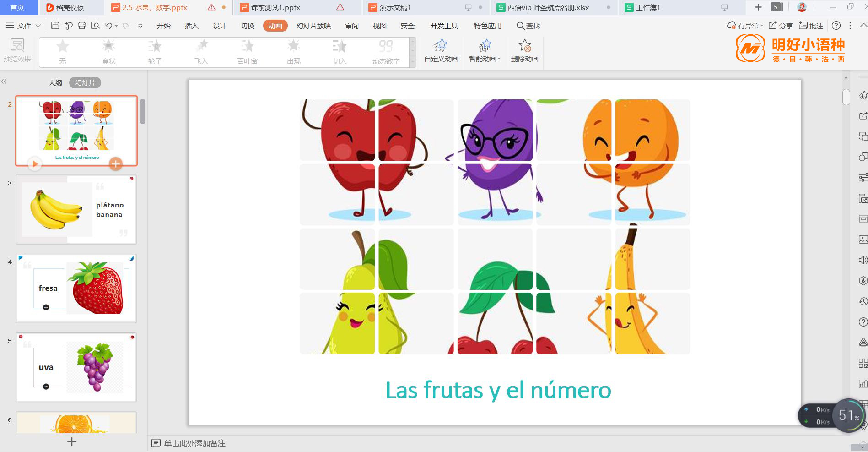The width and height of the screenshot is (868, 452).
Task: Switch the panel to 大纲 outline view
Action: point(55,82)
